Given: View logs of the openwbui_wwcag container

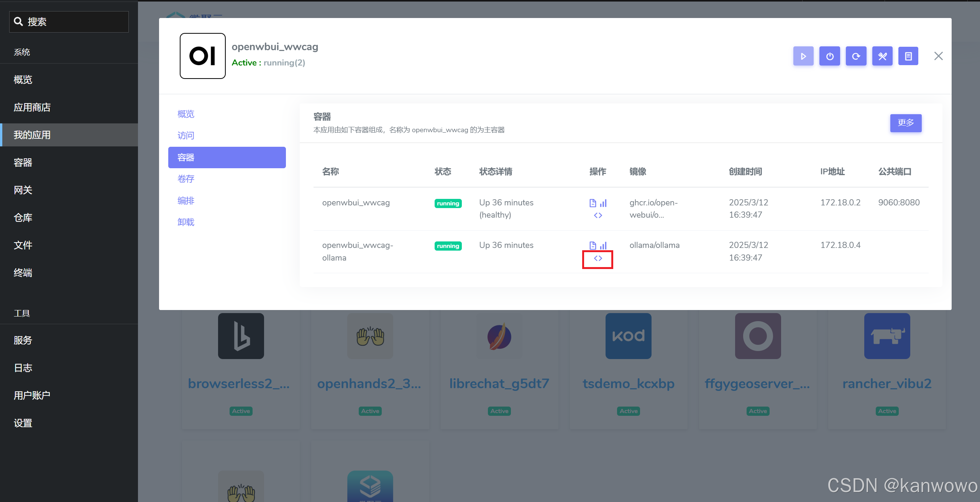Looking at the screenshot, I should (592, 203).
